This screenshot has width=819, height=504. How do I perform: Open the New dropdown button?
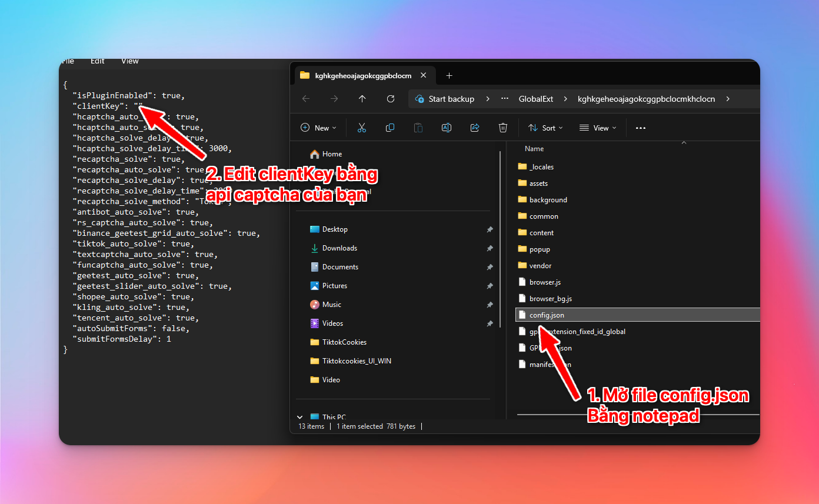(318, 128)
